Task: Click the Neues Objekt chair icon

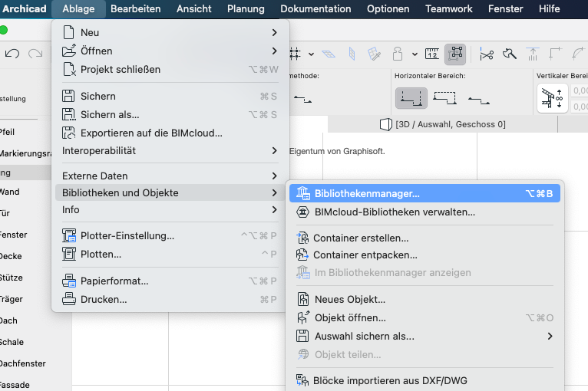Action: coord(302,299)
